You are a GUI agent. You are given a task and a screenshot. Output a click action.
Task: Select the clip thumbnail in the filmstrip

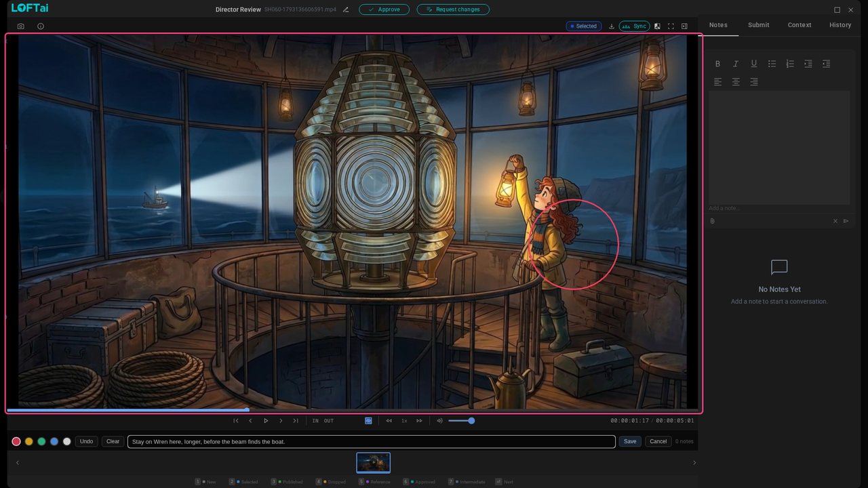[374, 462]
